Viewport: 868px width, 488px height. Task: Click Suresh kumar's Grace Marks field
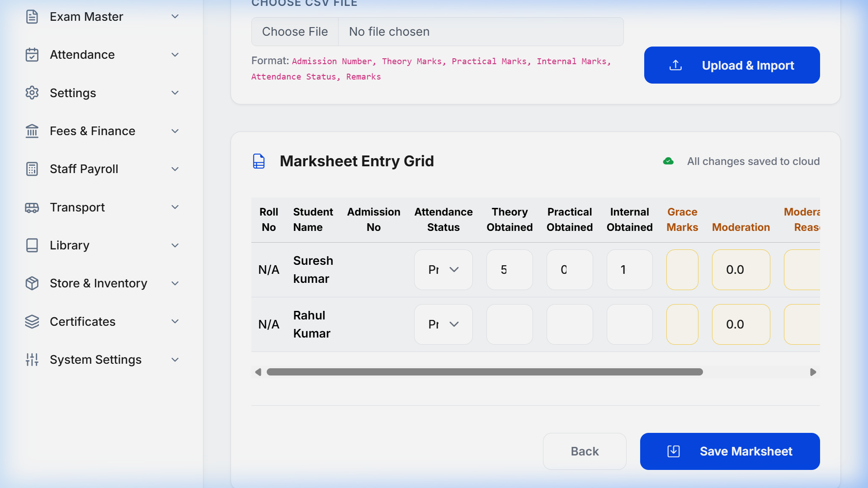click(682, 270)
